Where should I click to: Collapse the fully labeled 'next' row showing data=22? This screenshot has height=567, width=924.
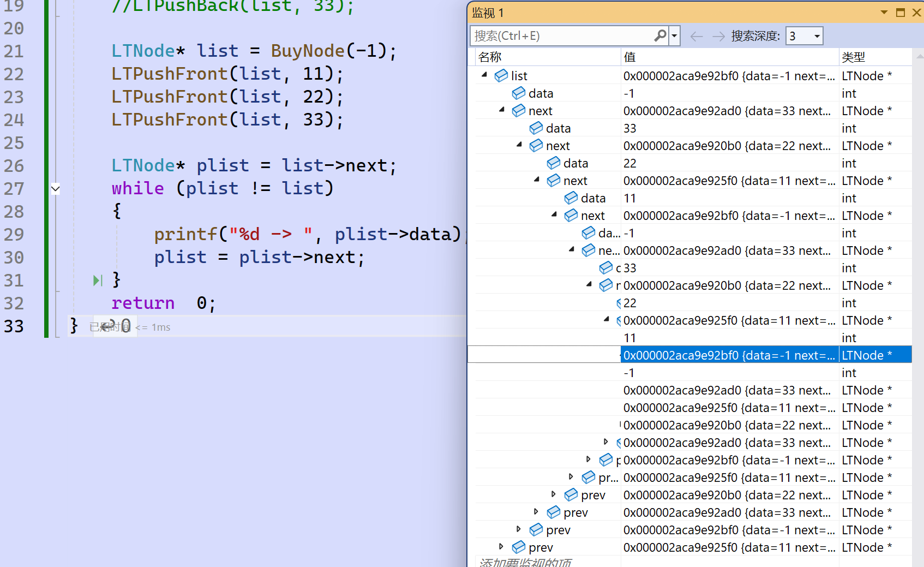pos(519,145)
